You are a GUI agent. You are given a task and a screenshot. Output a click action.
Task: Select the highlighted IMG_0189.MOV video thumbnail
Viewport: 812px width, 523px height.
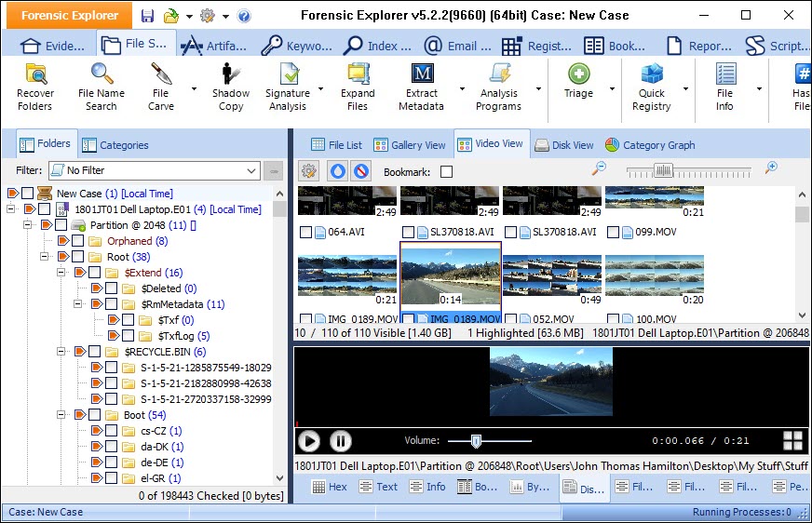[451, 275]
